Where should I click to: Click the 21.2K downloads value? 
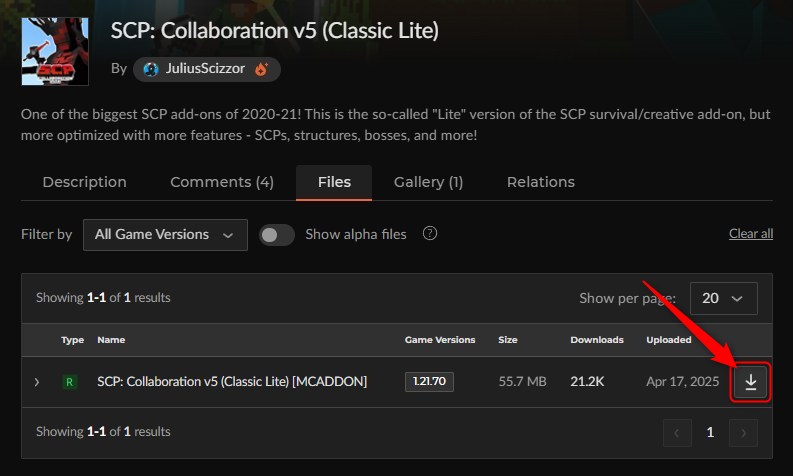pyautogui.click(x=587, y=381)
